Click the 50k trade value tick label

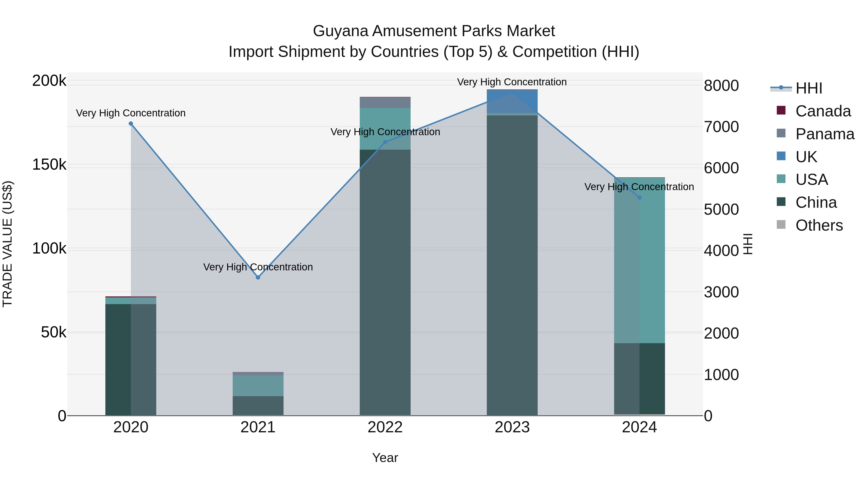pyautogui.click(x=54, y=332)
